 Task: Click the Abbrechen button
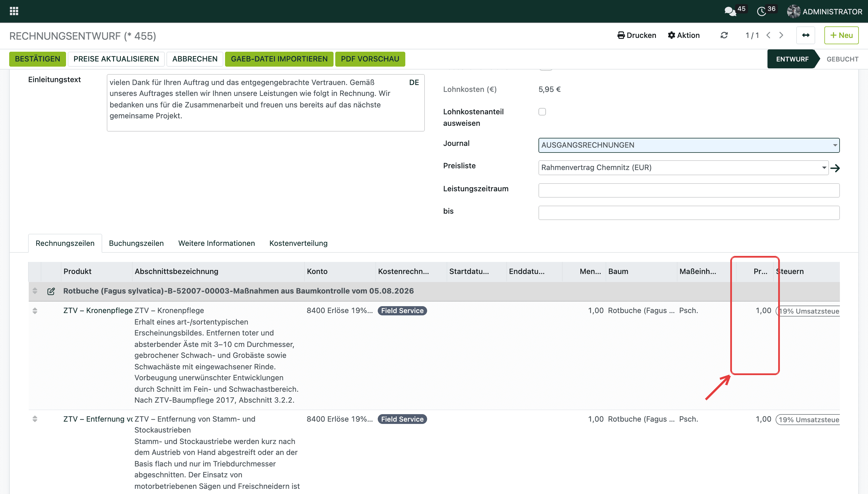[195, 59]
